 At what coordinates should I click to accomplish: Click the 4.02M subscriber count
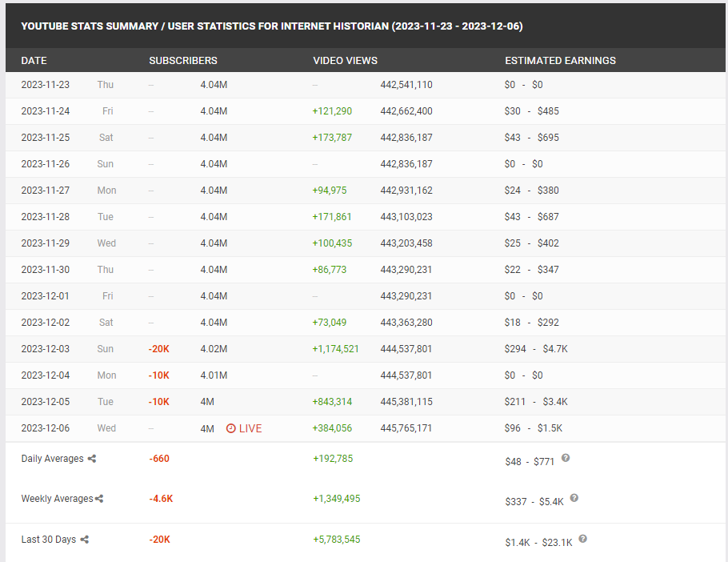point(214,349)
